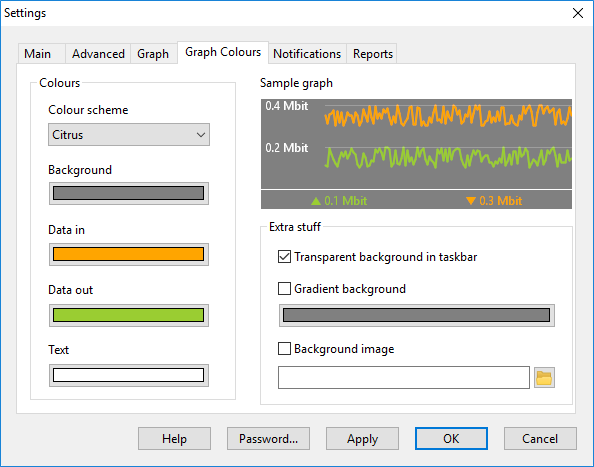Click the orange 0.3 Mbit download readout

click(494, 200)
